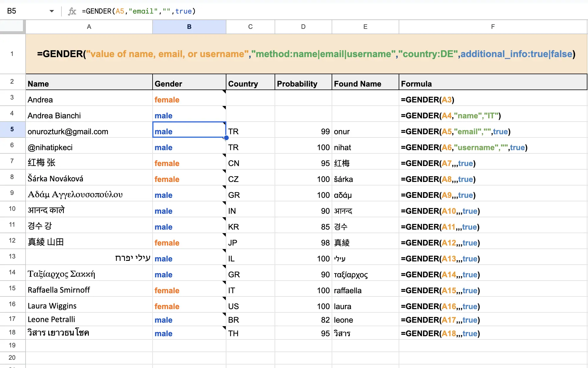This screenshot has height=368, width=588.
Task: Select cell Raffaella Smirnoff
Action: 89,289
